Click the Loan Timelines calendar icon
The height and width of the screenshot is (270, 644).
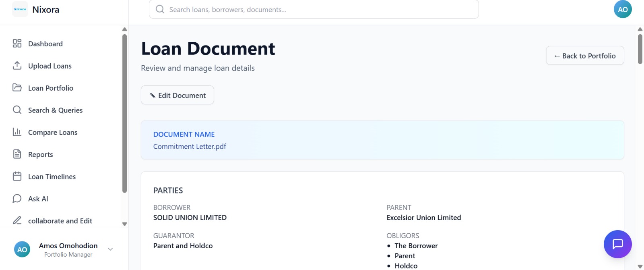pos(17,177)
